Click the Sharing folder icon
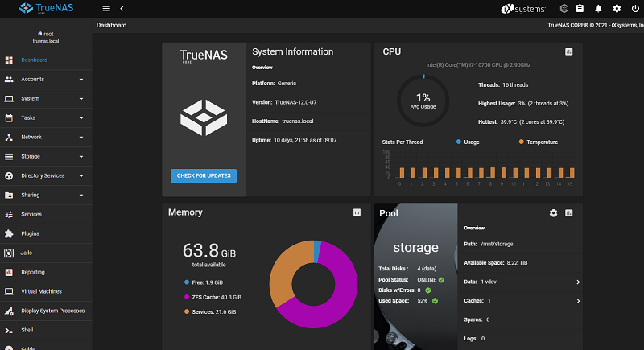Viewport: 644px width, 350px height. point(9,195)
